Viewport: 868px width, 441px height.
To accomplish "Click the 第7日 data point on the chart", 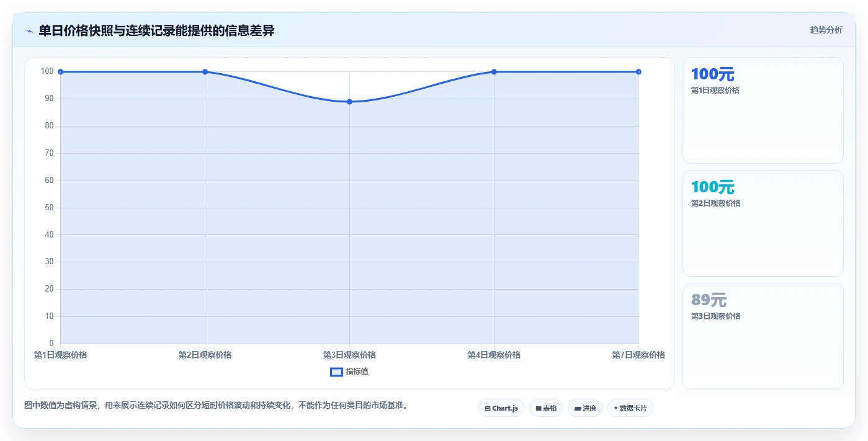I will click(638, 72).
